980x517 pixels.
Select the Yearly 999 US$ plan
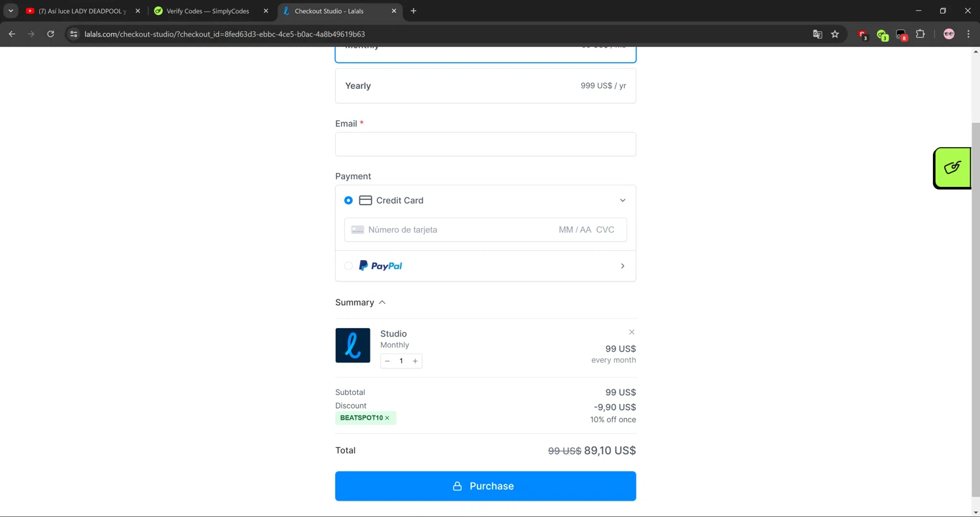click(485, 86)
